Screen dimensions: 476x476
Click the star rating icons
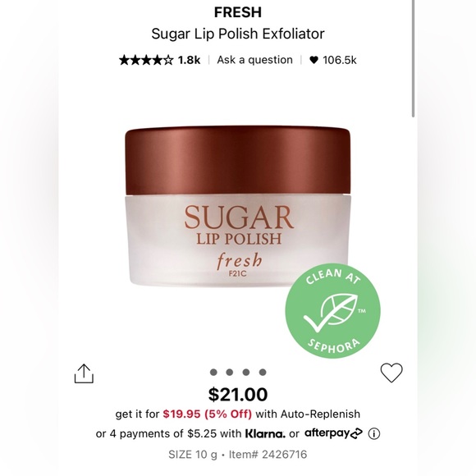point(146,60)
